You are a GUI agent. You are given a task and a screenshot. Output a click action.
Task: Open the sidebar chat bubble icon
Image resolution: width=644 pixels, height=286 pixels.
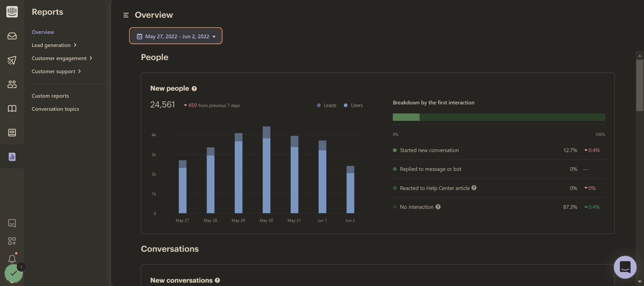click(x=12, y=223)
